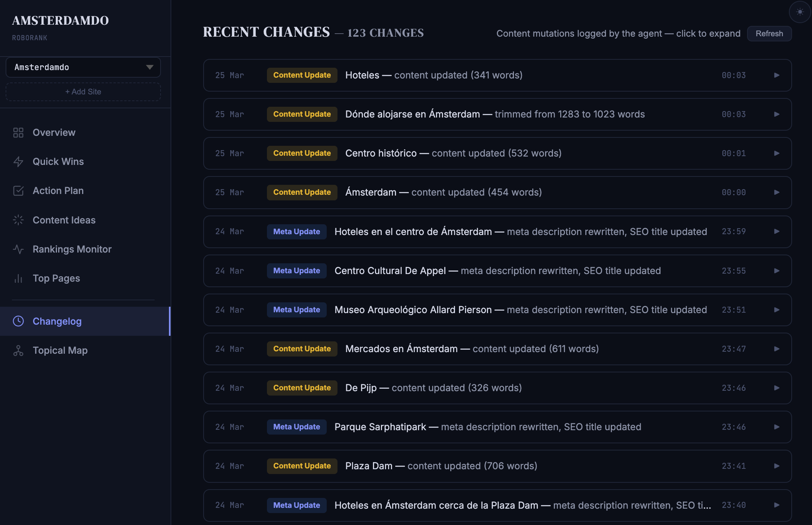Switch to the Top Pages section
Screen dimensions: 812x525
coord(57,278)
